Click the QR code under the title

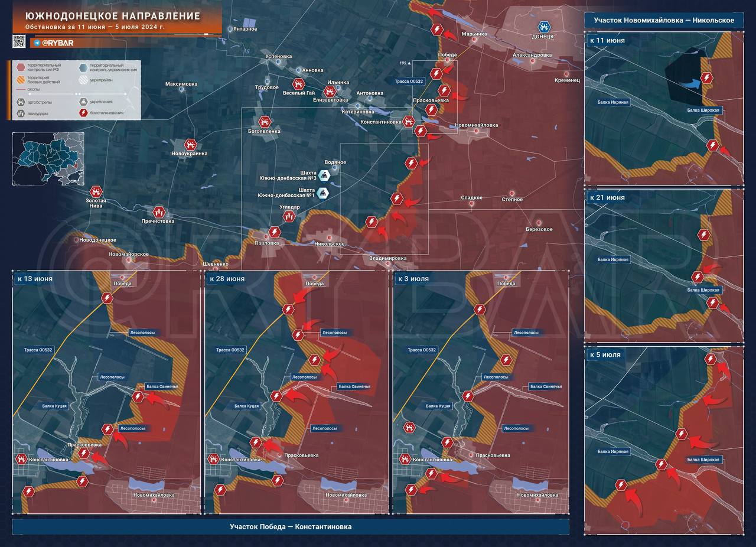pos(19,41)
